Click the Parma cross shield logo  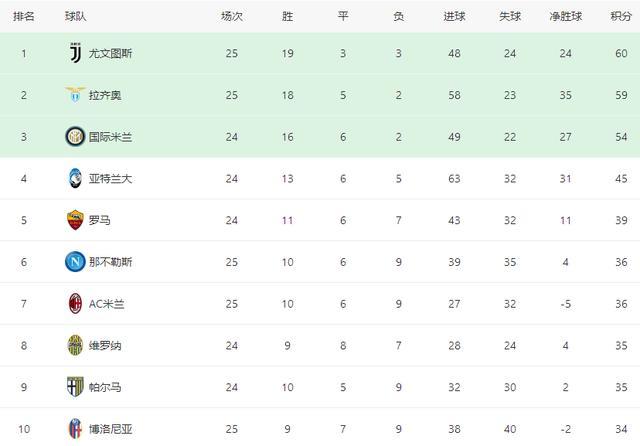pos(75,387)
